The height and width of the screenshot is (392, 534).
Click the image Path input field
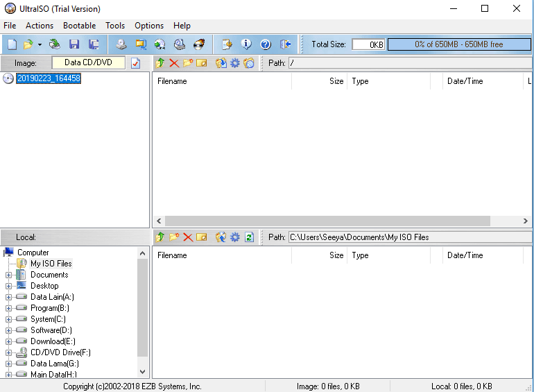tap(410, 63)
